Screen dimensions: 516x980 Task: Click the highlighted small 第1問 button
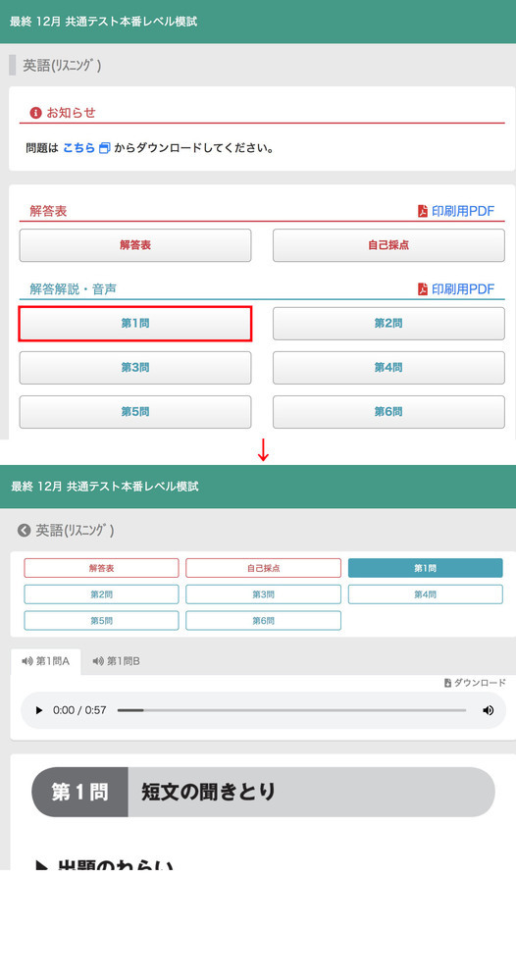[x=426, y=568]
